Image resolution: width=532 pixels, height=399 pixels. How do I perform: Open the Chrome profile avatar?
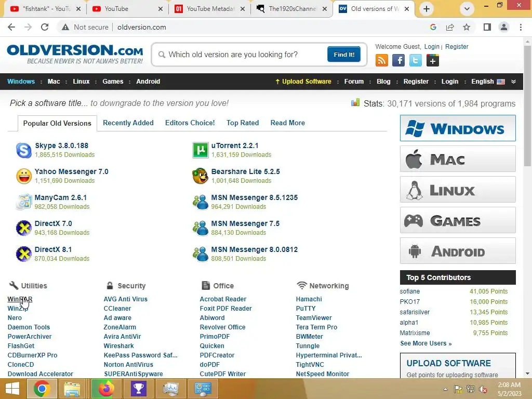tap(504, 27)
